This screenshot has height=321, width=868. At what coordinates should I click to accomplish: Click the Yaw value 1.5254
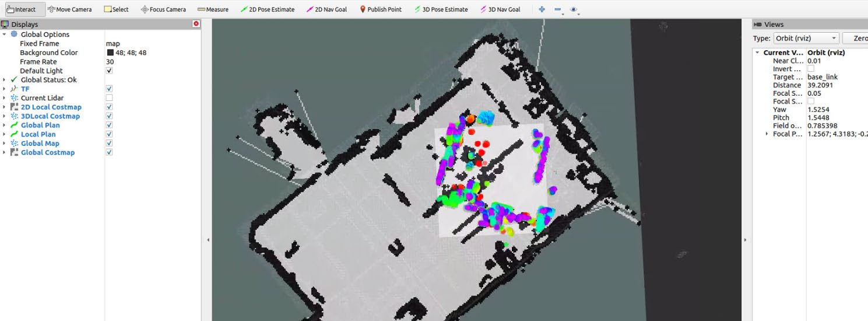[x=818, y=110]
